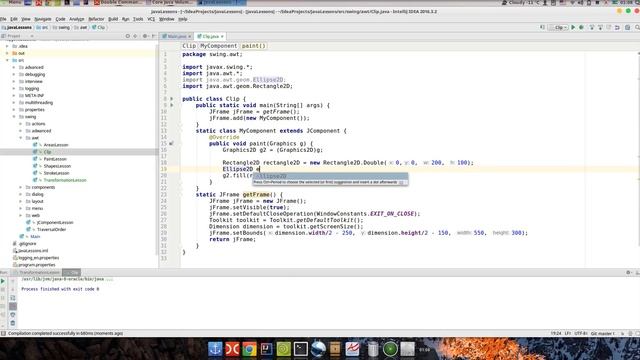Click the VCS commit changes icon

coord(600,27)
